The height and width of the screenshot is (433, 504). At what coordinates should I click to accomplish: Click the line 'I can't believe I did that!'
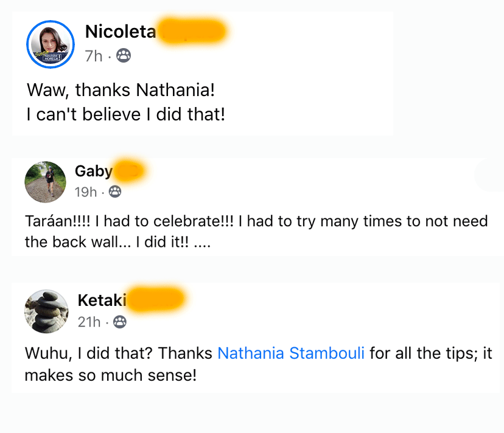tap(125, 114)
